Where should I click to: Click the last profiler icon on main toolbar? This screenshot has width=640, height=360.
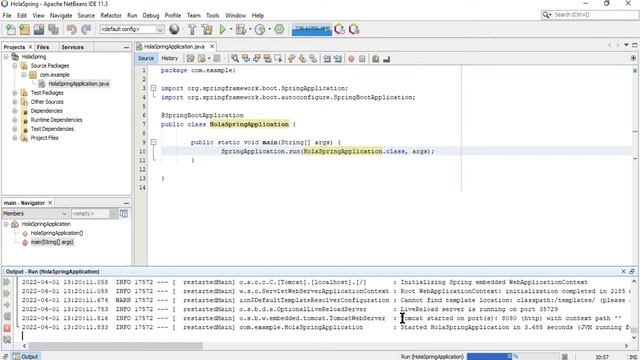354,29
